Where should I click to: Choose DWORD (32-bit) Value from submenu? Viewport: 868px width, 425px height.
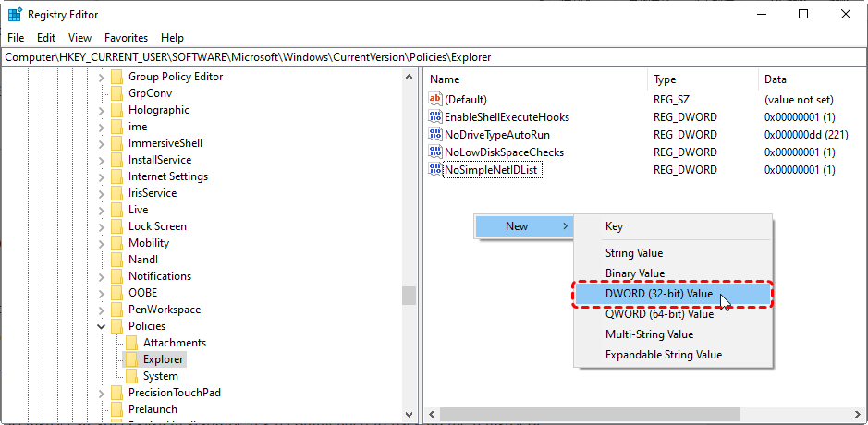[x=658, y=294]
